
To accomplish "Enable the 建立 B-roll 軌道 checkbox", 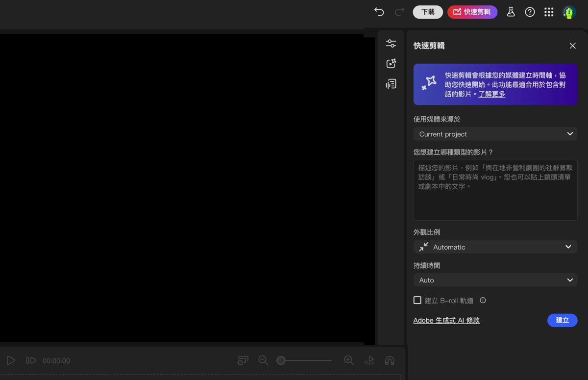I will tap(417, 300).
